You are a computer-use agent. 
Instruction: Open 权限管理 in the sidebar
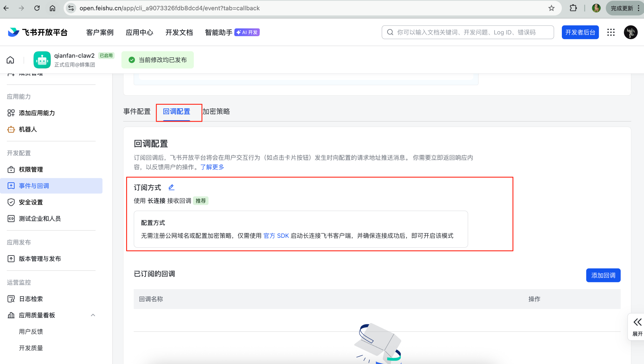click(x=31, y=169)
